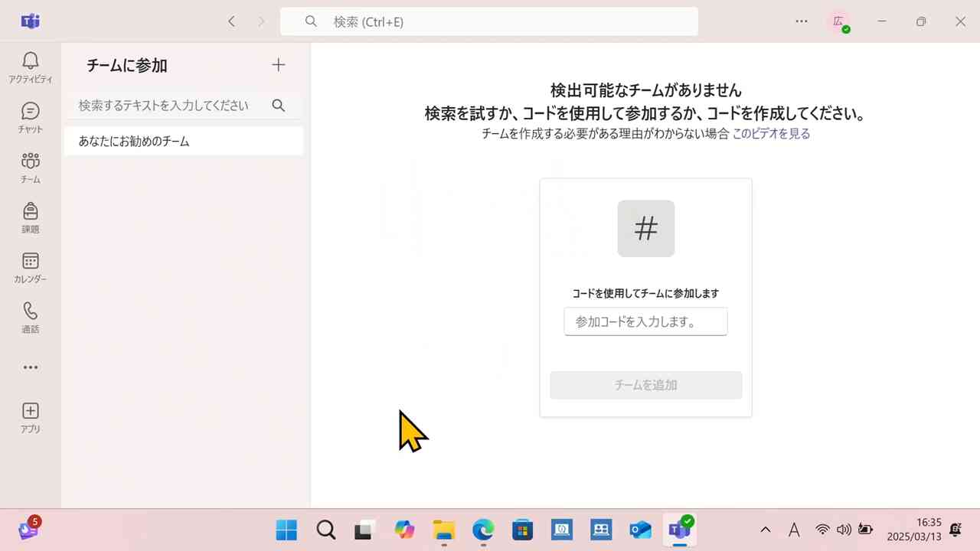Click the 検索 (Ctrl+E) search bar

(488, 21)
